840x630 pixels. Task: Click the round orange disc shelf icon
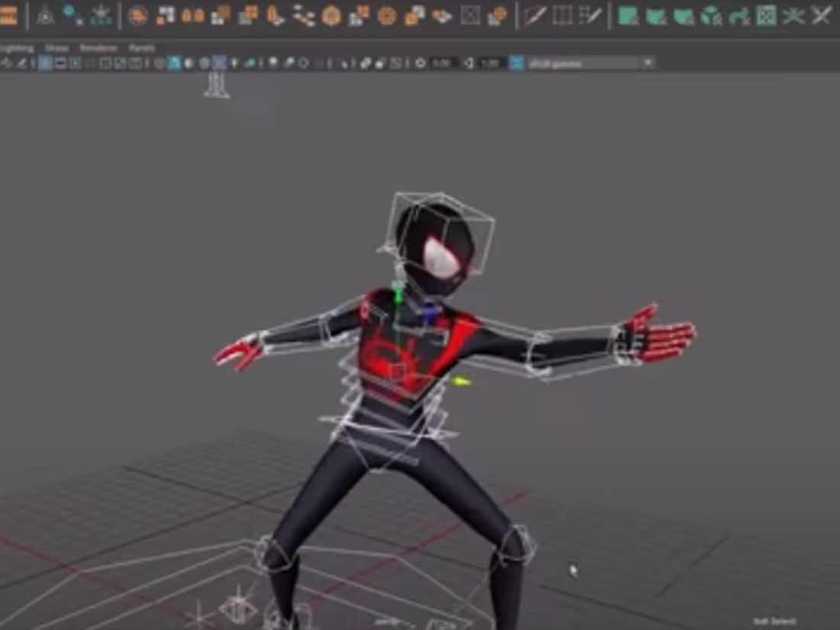tap(137, 15)
